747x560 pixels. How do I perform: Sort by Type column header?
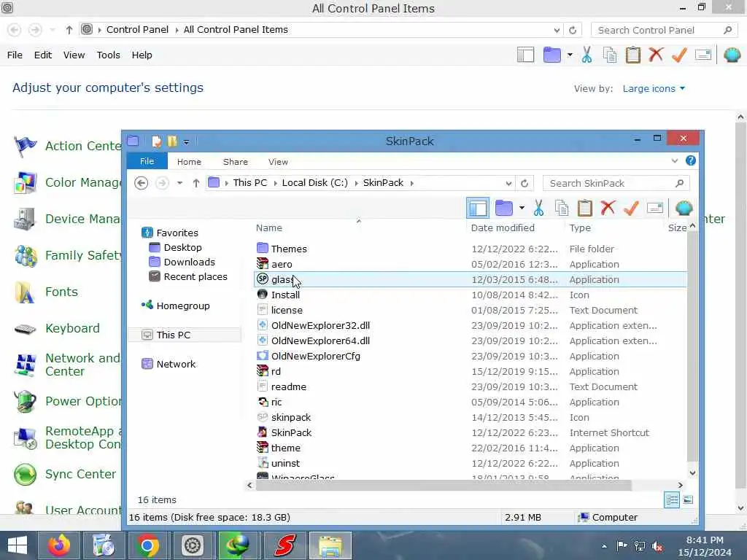point(580,228)
